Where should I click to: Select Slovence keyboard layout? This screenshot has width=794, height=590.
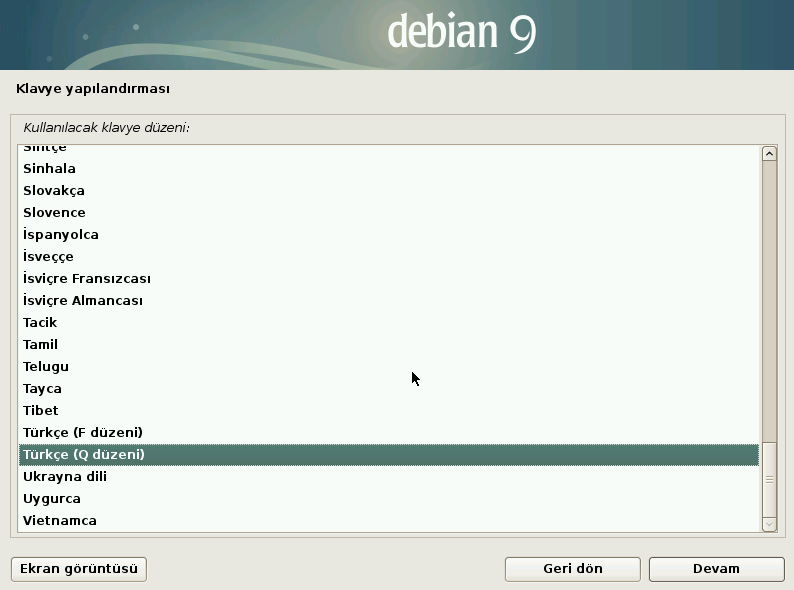(x=389, y=213)
